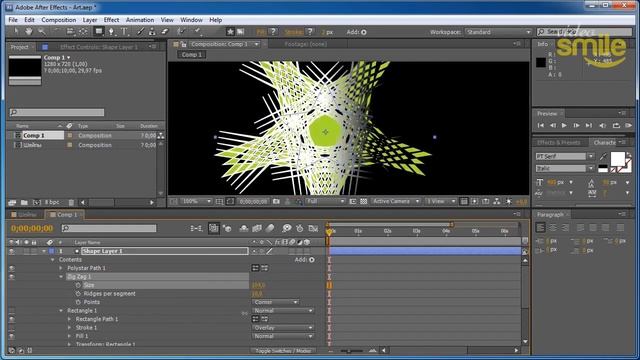Select the Selection arrow tool

click(x=16, y=31)
